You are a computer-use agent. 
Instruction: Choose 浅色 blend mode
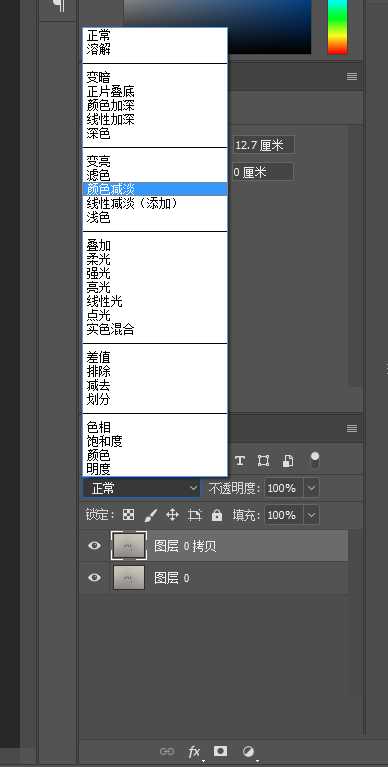(x=155, y=217)
